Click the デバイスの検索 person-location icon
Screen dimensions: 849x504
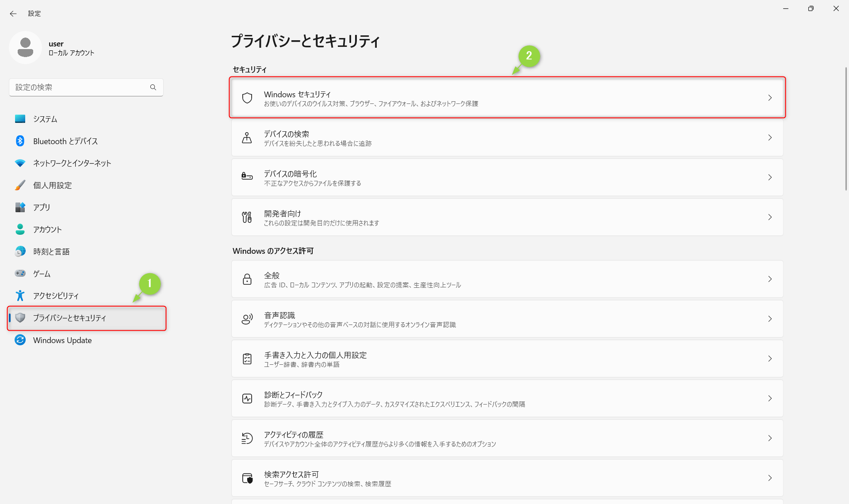[247, 138]
